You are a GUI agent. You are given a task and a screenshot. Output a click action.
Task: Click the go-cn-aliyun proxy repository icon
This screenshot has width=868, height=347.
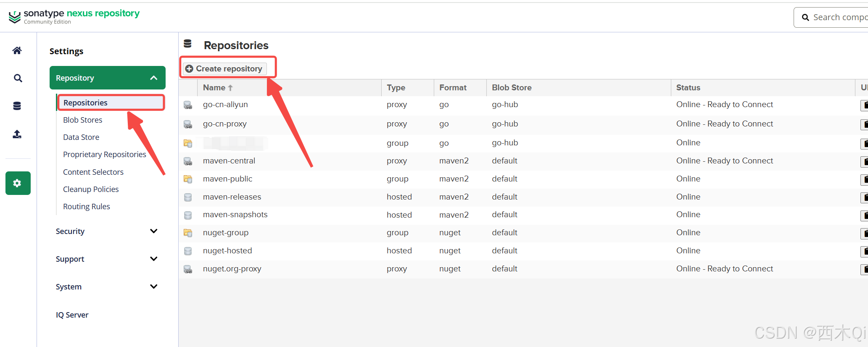pyautogui.click(x=188, y=105)
